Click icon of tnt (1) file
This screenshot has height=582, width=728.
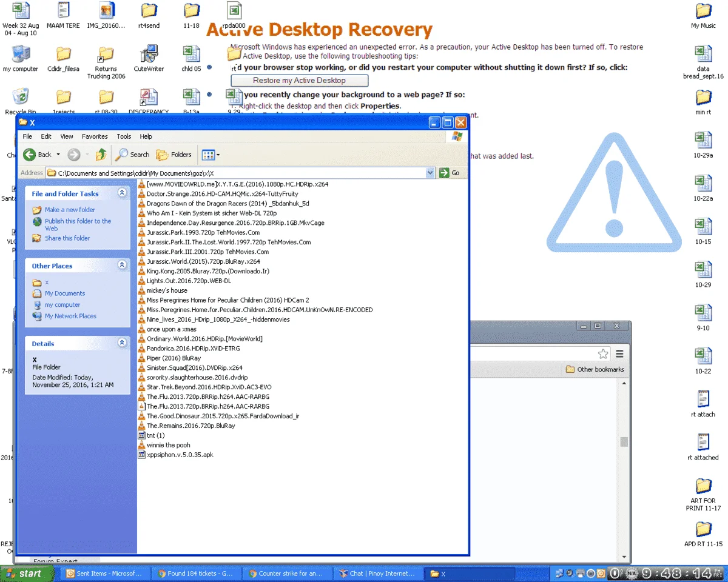(142, 435)
